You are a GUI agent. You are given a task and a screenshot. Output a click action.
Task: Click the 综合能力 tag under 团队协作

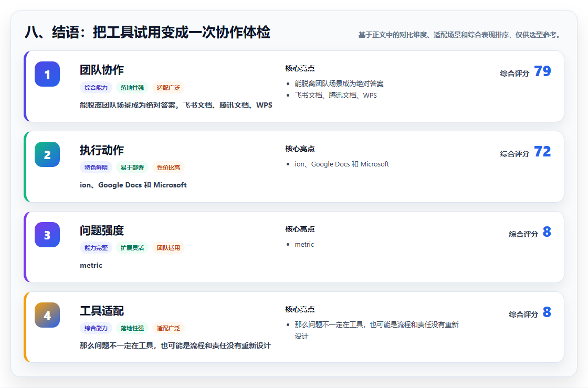96,87
